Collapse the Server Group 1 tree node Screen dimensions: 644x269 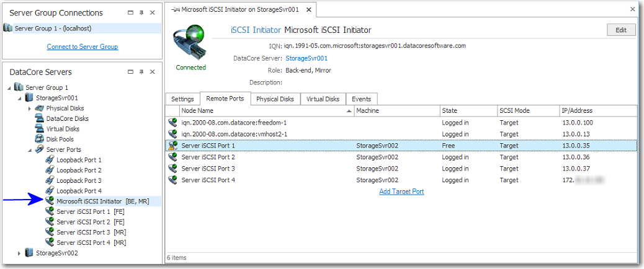(9, 88)
